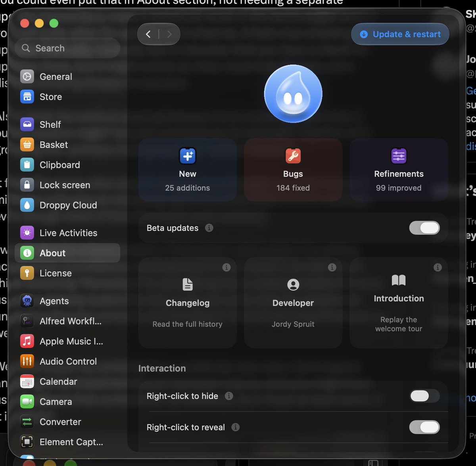Screen dimensions: 476x466
Task: Go forward with the right chevron
Action: [169, 34]
